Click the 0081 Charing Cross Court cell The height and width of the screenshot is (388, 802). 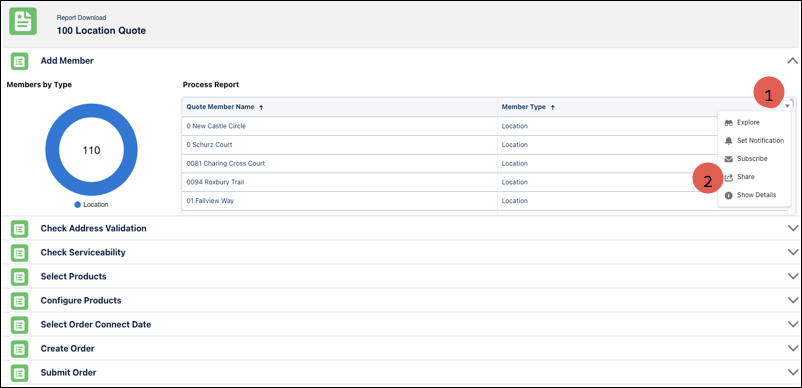point(340,164)
